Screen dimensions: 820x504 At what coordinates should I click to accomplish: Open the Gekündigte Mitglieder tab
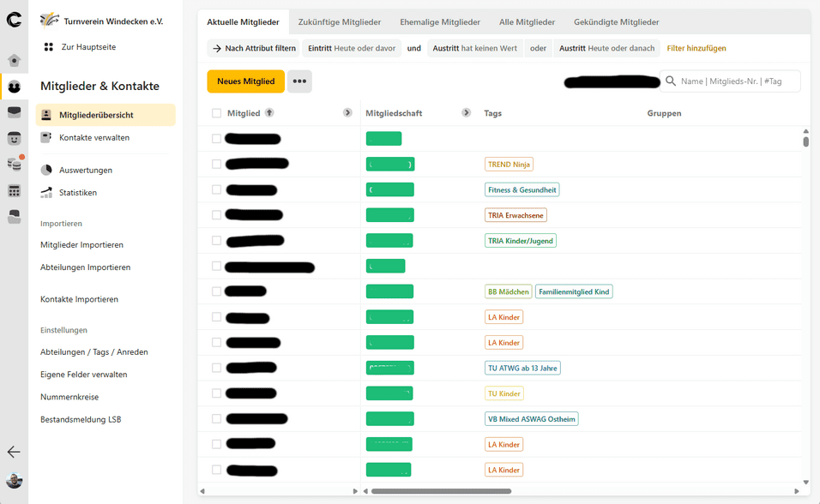click(616, 22)
